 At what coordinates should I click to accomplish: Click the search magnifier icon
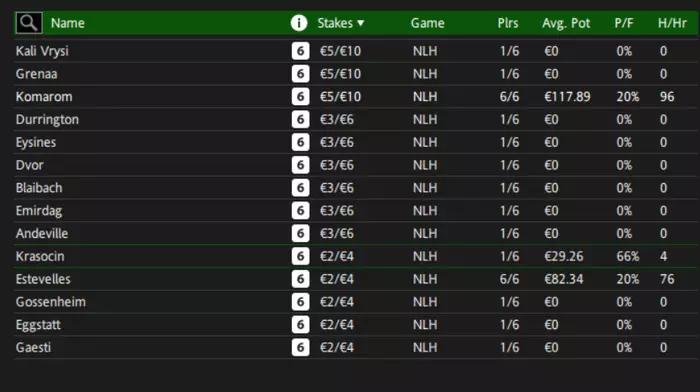pos(29,23)
